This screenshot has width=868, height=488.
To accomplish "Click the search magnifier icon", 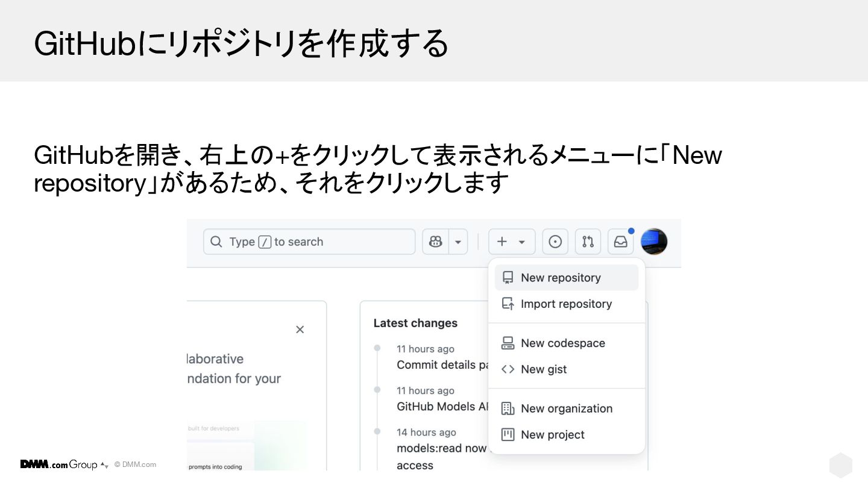I will pos(216,242).
